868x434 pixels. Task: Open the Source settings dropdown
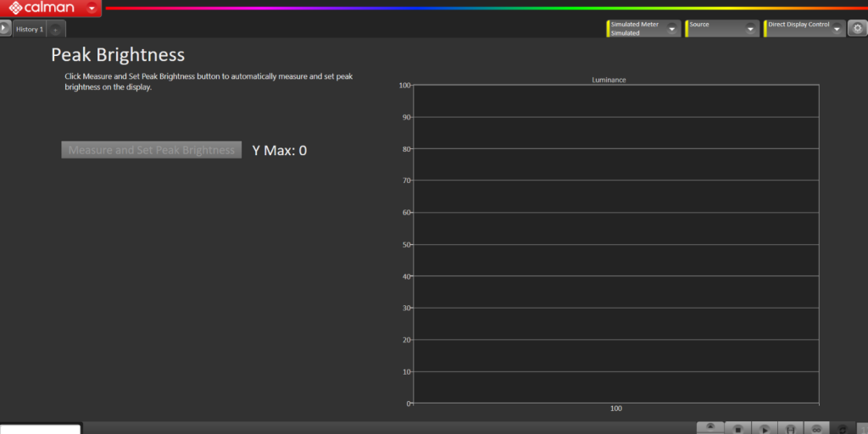coord(750,29)
